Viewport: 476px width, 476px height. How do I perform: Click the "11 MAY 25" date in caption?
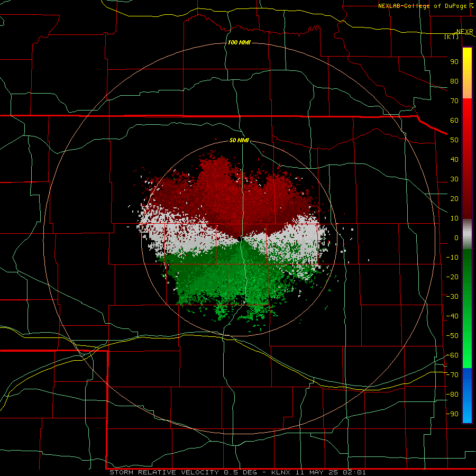coord(317,472)
